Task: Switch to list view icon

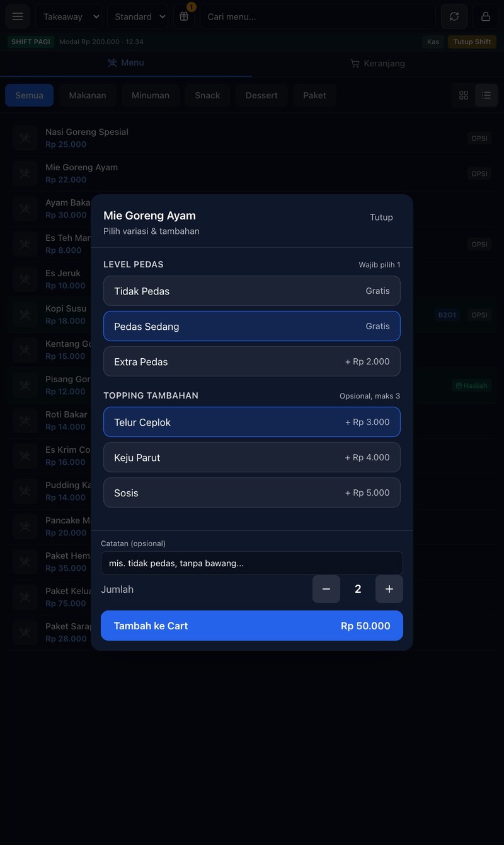Action: pos(486,95)
